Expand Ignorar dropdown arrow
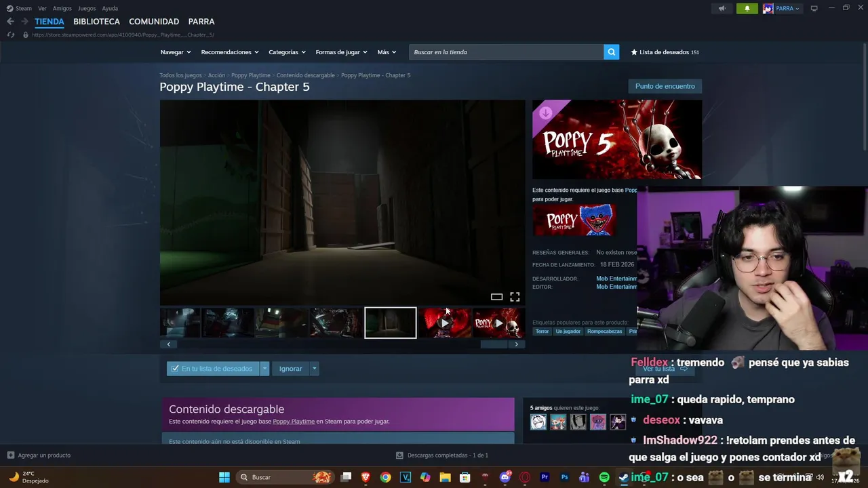The height and width of the screenshot is (488, 868). tap(314, 369)
